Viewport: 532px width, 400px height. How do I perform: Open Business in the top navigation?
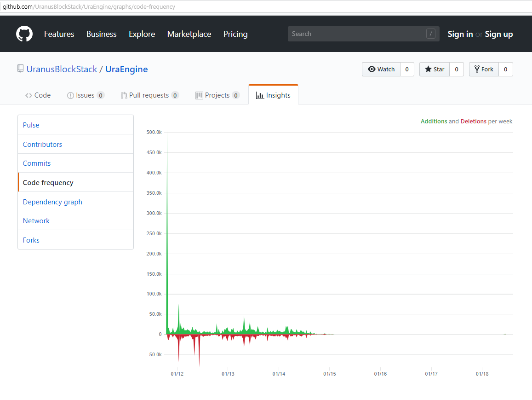click(x=102, y=34)
